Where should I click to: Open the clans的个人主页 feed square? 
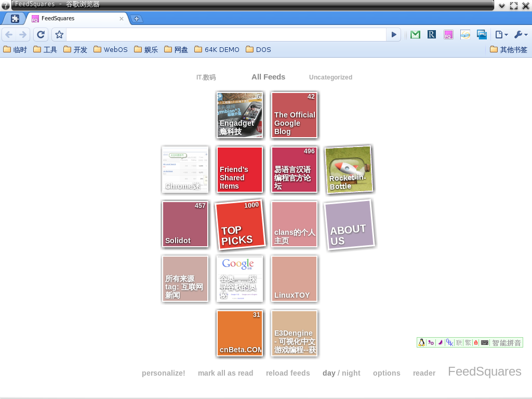(294, 224)
